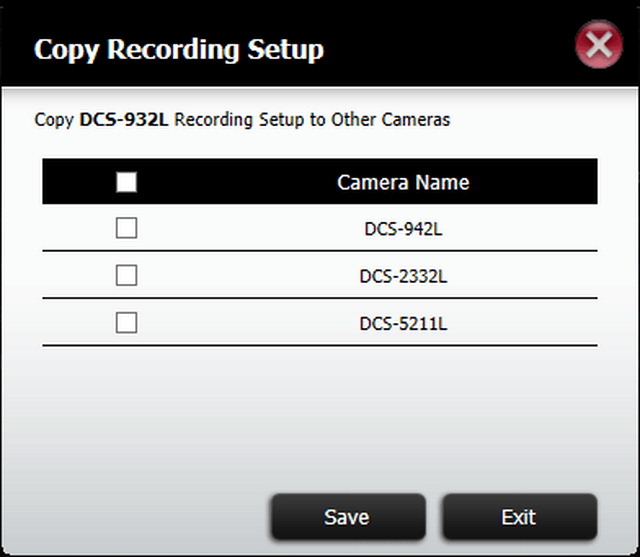Viewport: 640px width, 557px height.
Task: Click the black title bar beside the heading
Action: pyautogui.click(x=449, y=49)
